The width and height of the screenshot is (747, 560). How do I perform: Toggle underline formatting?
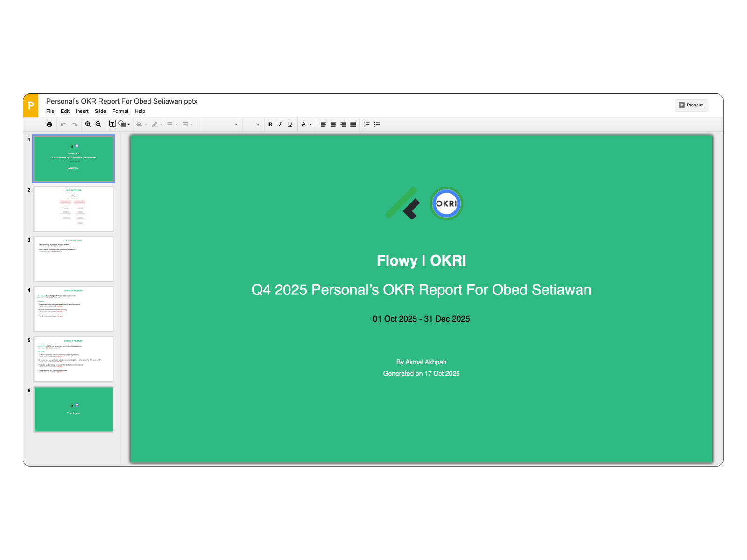click(290, 125)
